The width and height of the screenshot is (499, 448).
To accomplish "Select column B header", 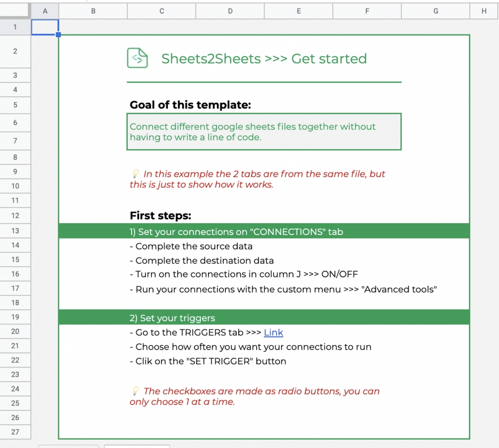I will coord(93,11).
